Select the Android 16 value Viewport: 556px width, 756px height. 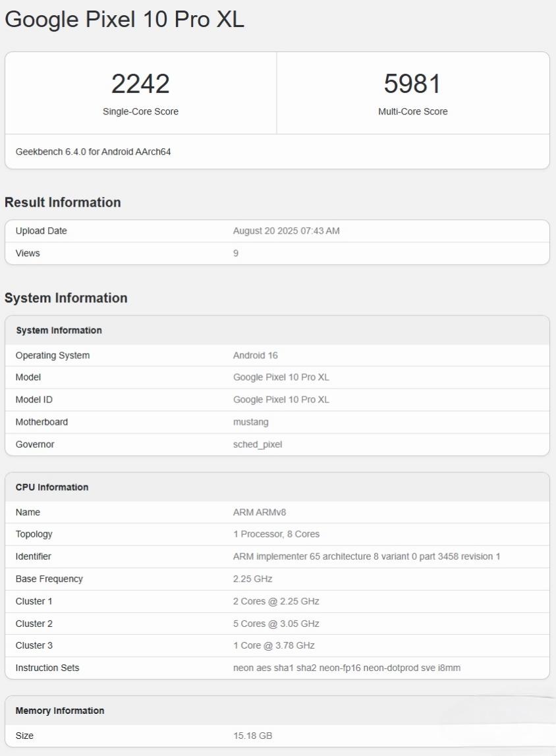point(256,356)
